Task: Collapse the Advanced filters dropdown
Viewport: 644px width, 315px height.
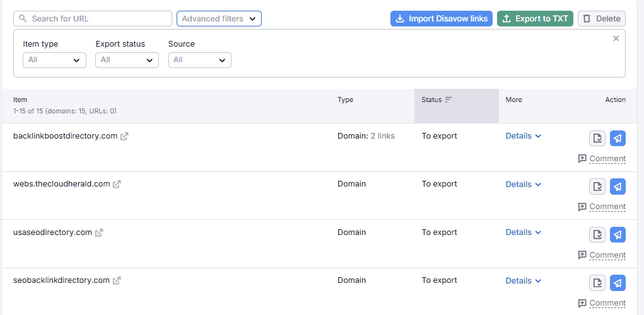Action: 219,19
